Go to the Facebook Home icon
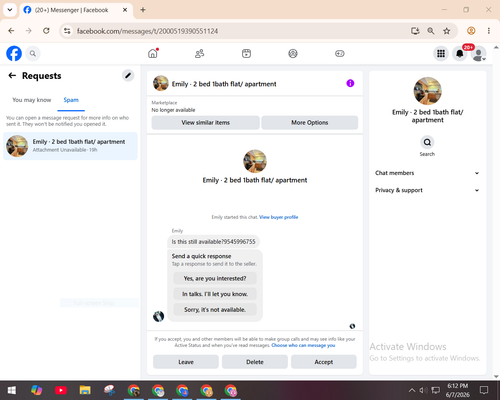This screenshot has width=500, height=400. 153,53
